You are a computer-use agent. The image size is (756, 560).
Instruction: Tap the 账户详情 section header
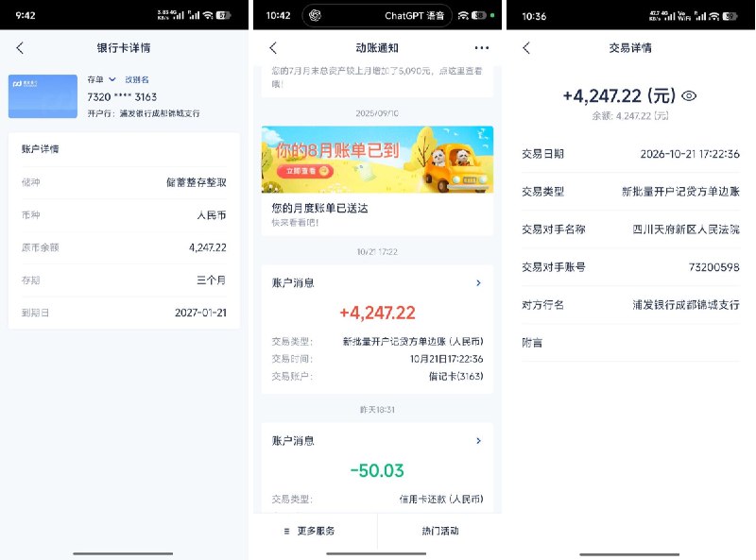tap(40, 149)
